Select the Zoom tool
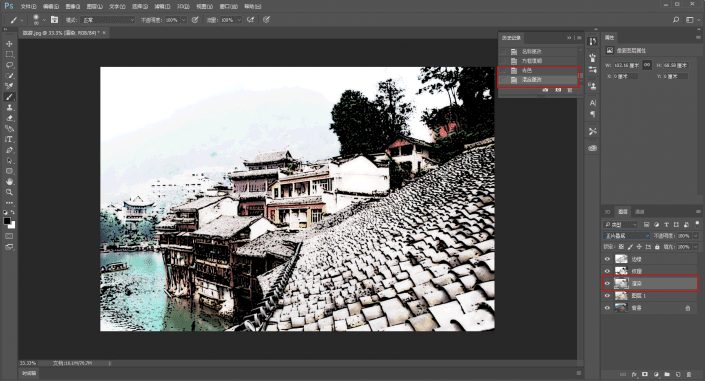Image resolution: width=705 pixels, height=381 pixels. click(9, 192)
